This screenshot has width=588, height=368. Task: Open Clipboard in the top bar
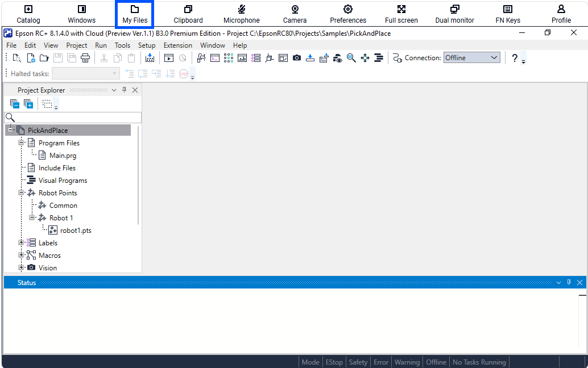tap(188, 14)
